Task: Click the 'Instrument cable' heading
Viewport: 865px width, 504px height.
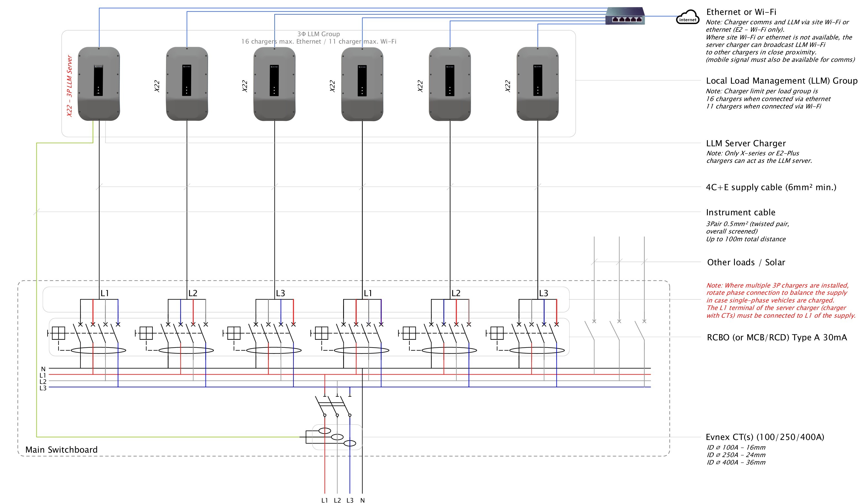Action: pos(741,212)
